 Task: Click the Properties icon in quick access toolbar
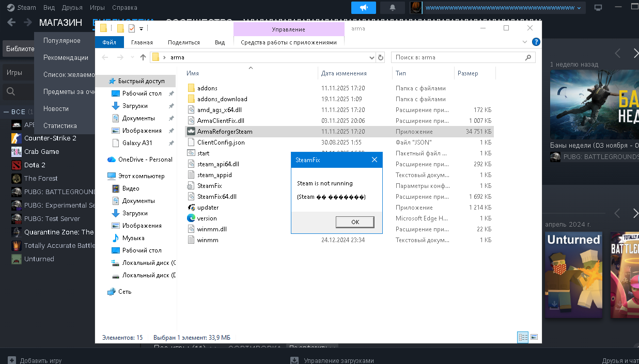pyautogui.click(x=132, y=28)
